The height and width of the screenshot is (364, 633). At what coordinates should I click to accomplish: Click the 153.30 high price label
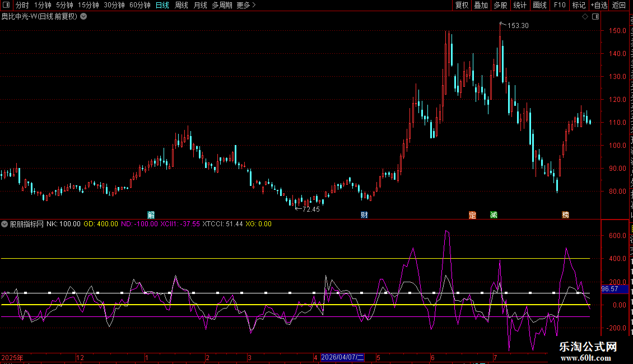[x=518, y=25]
